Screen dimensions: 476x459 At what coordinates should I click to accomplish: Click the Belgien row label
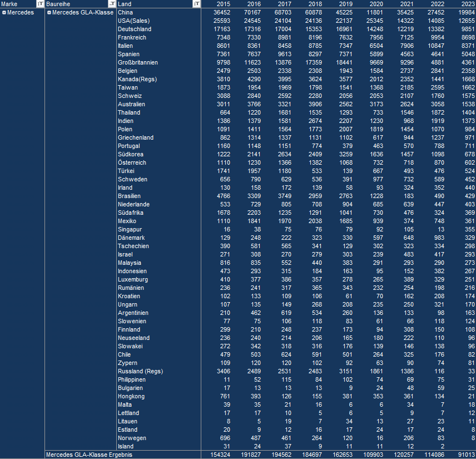click(127, 71)
